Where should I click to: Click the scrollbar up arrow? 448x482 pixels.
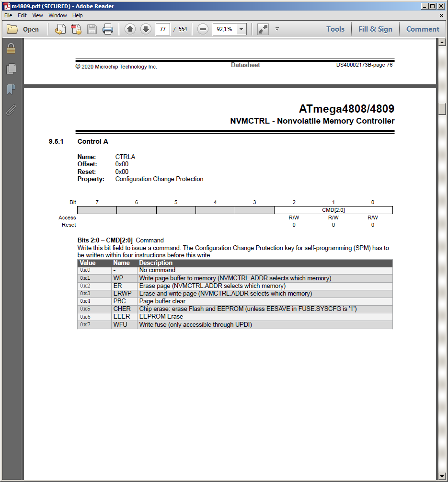click(x=442, y=42)
